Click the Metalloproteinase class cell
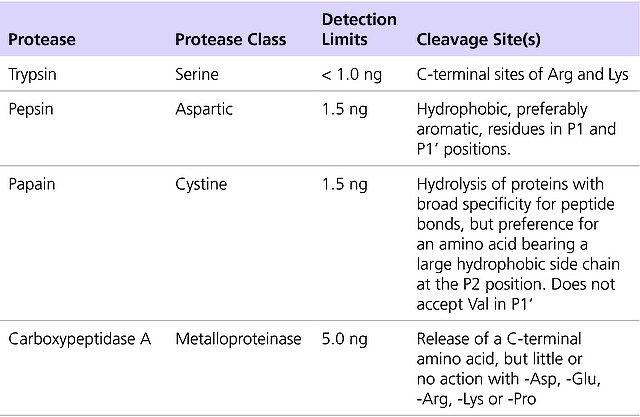The height and width of the screenshot is (417, 640). (x=238, y=339)
